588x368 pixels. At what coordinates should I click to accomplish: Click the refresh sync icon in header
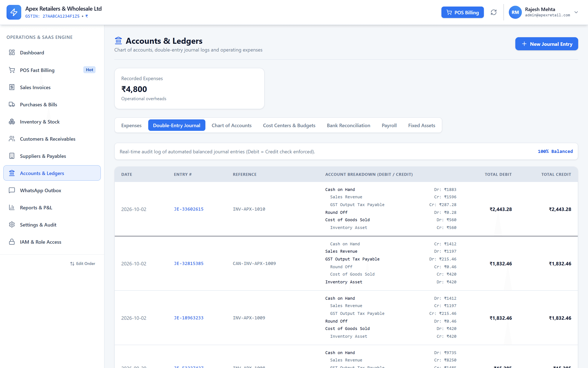click(x=493, y=12)
